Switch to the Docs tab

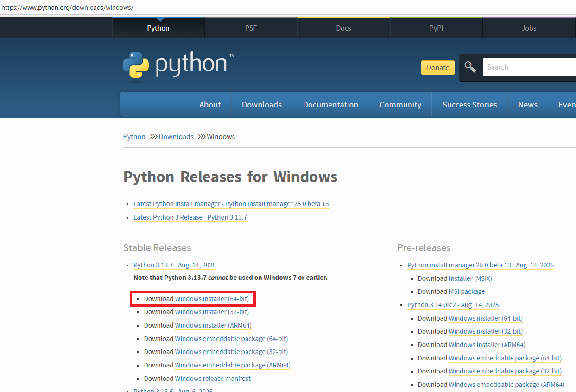click(x=343, y=28)
